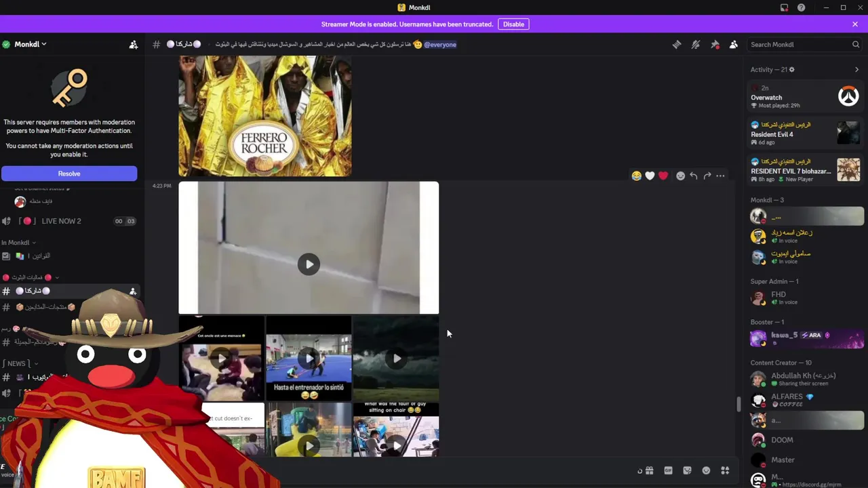Play the yellow-shirt person video
The height and width of the screenshot is (488, 868).
[x=309, y=445]
